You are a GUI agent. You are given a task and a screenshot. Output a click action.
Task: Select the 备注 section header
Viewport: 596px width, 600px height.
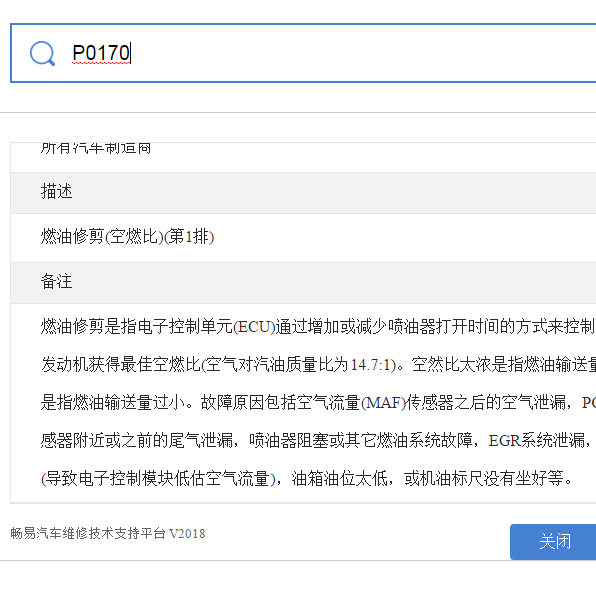[303, 283]
